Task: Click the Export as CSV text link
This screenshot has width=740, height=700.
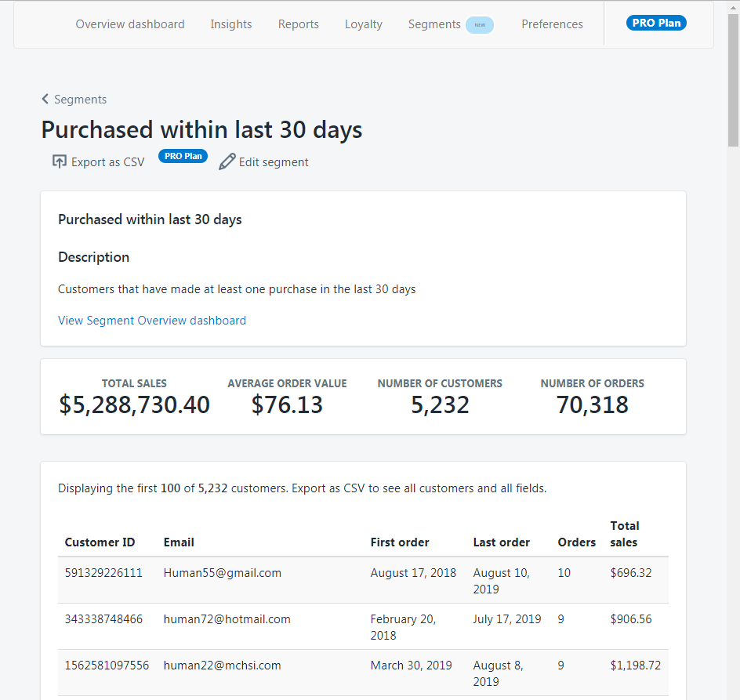Action: click(108, 162)
